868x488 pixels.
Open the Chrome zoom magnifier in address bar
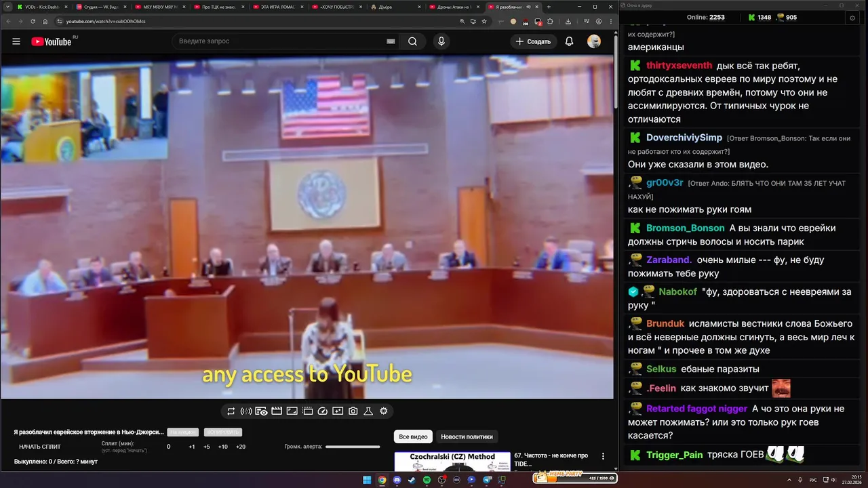coord(462,21)
